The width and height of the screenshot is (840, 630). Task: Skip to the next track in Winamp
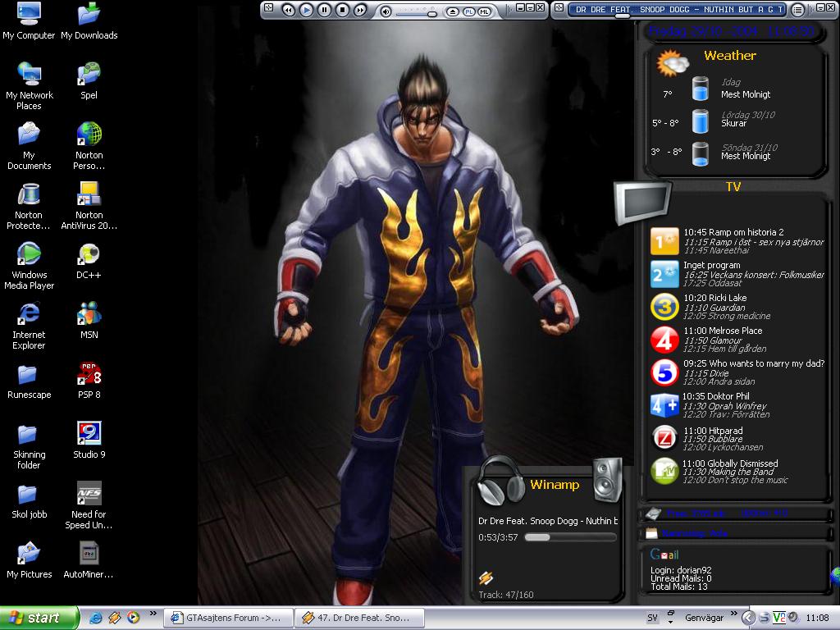(x=361, y=10)
